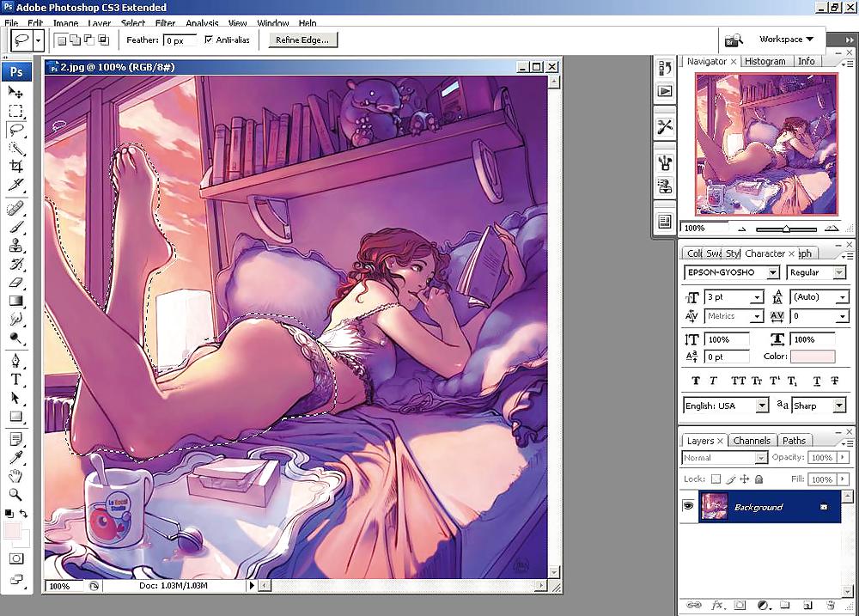This screenshot has height=616, width=859.
Task: Toggle All Caps in Character panel
Action: click(738, 381)
